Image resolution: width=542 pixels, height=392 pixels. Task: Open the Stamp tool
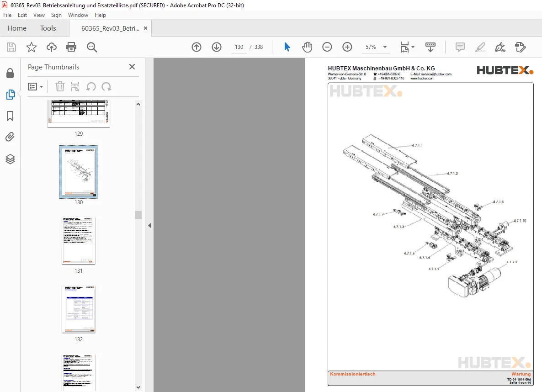click(520, 47)
